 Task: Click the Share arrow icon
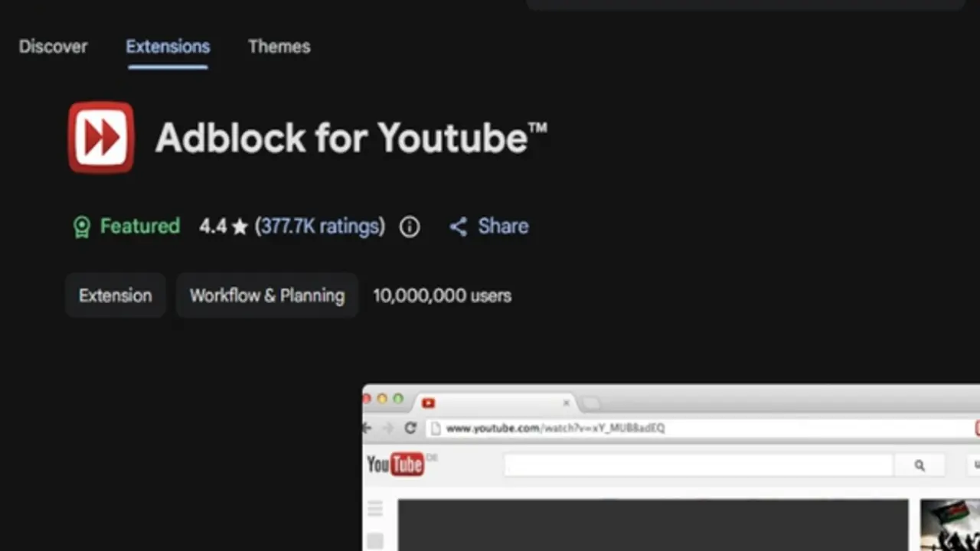(458, 227)
